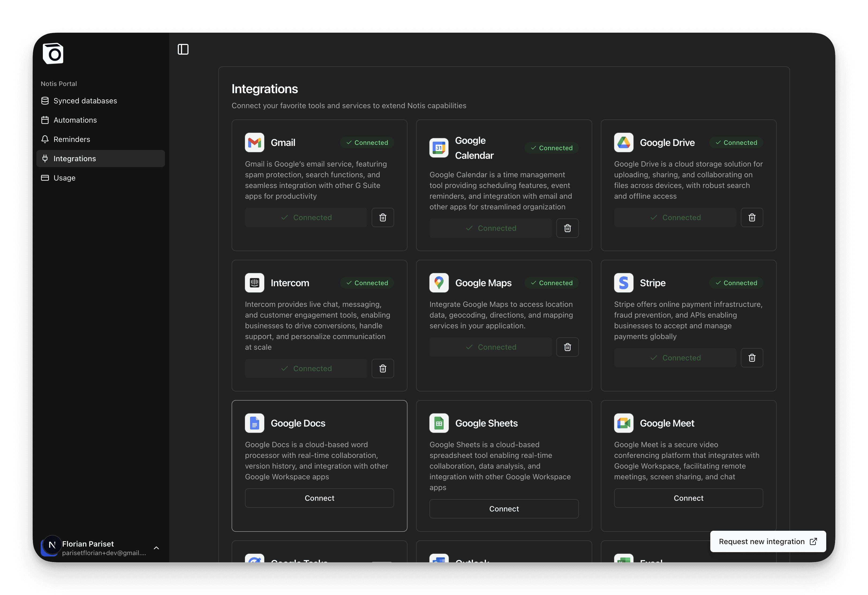Click Request new integration button
The width and height of the screenshot is (868, 595).
768,542
